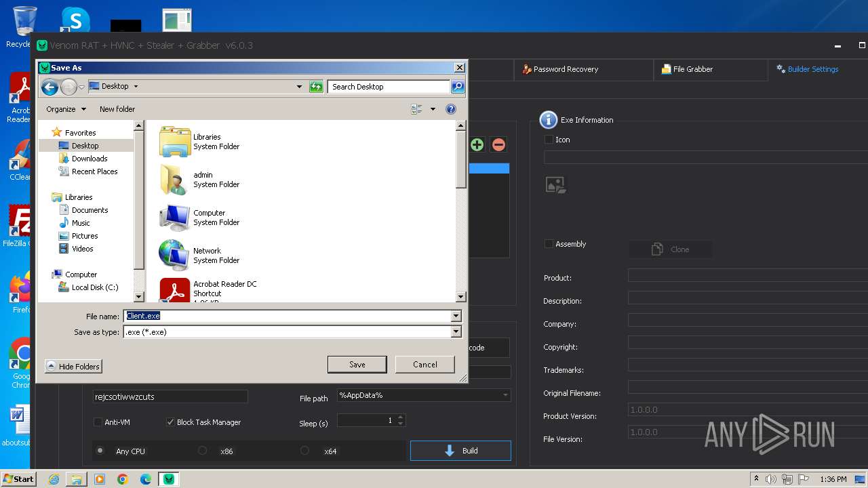This screenshot has height=488, width=868.
Task: Open the Organize dropdown menu
Action: 66,109
